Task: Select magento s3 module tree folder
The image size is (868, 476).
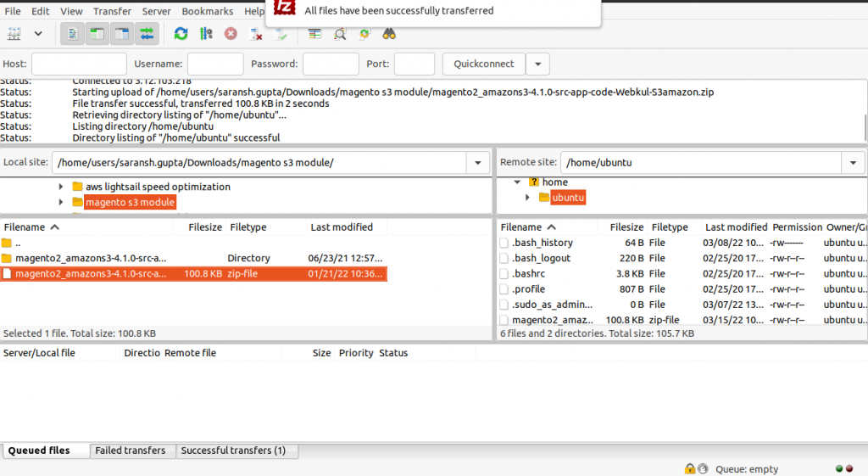Action: tap(130, 202)
